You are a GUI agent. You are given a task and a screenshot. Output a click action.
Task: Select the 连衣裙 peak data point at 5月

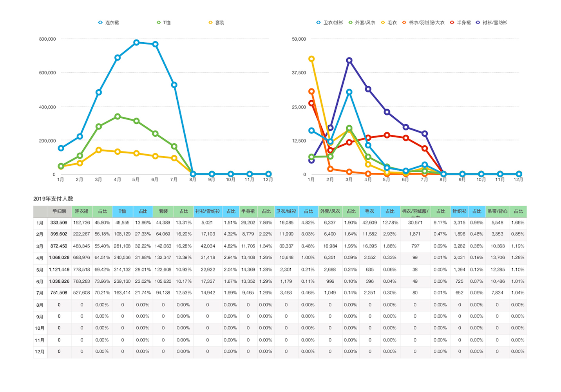tap(136, 42)
